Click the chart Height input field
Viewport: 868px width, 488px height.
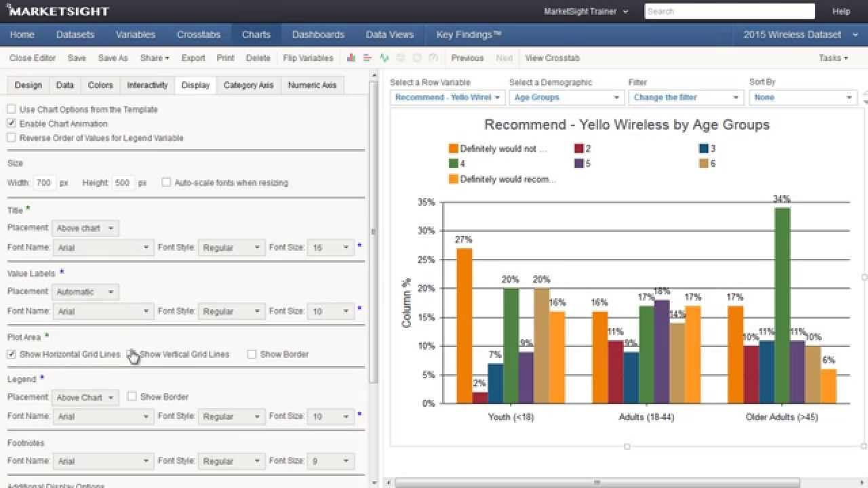coord(123,183)
